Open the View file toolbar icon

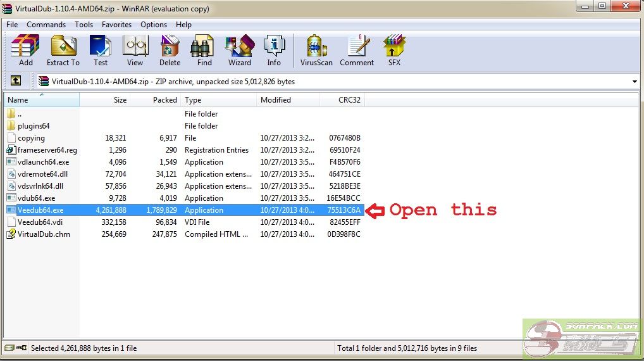(x=135, y=51)
